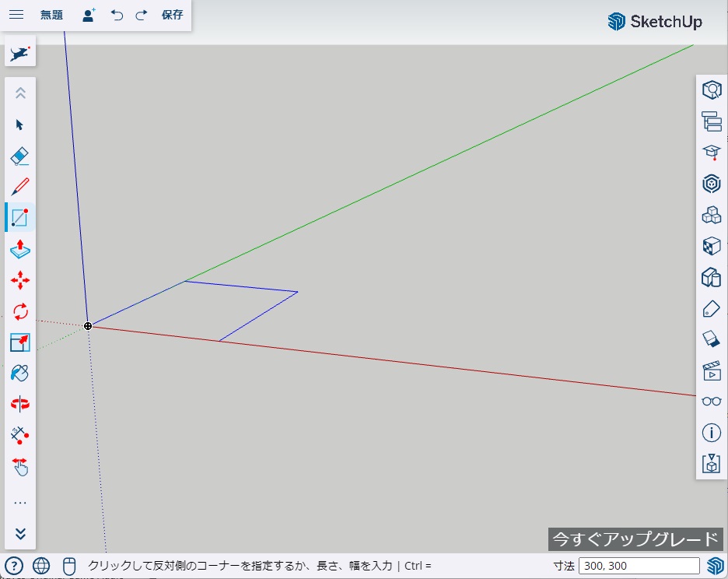Choose the Push/Pull tool
This screenshot has height=579, width=728.
click(x=20, y=249)
